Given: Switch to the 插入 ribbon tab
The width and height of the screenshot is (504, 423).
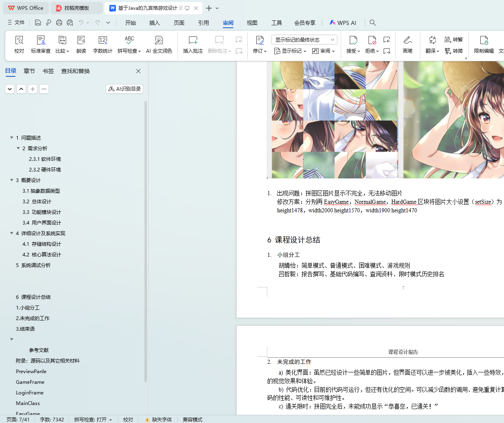Looking at the screenshot, I should pyautogui.click(x=155, y=23).
